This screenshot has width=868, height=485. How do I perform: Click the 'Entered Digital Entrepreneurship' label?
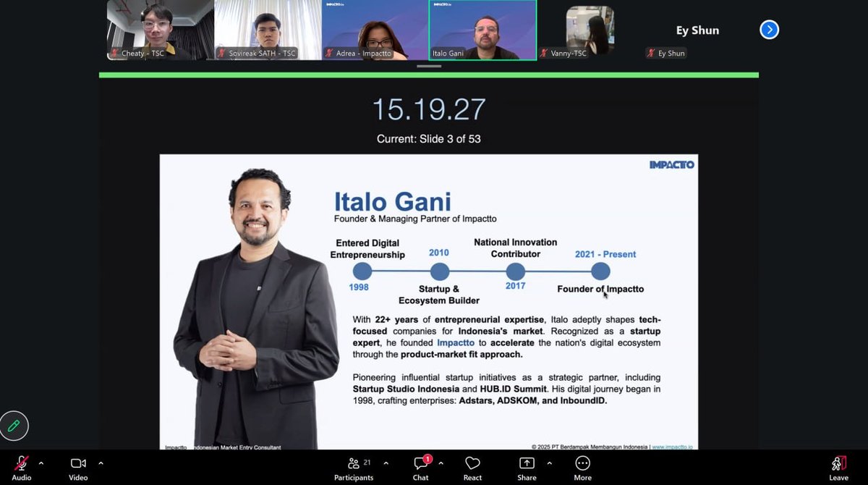pyautogui.click(x=367, y=249)
